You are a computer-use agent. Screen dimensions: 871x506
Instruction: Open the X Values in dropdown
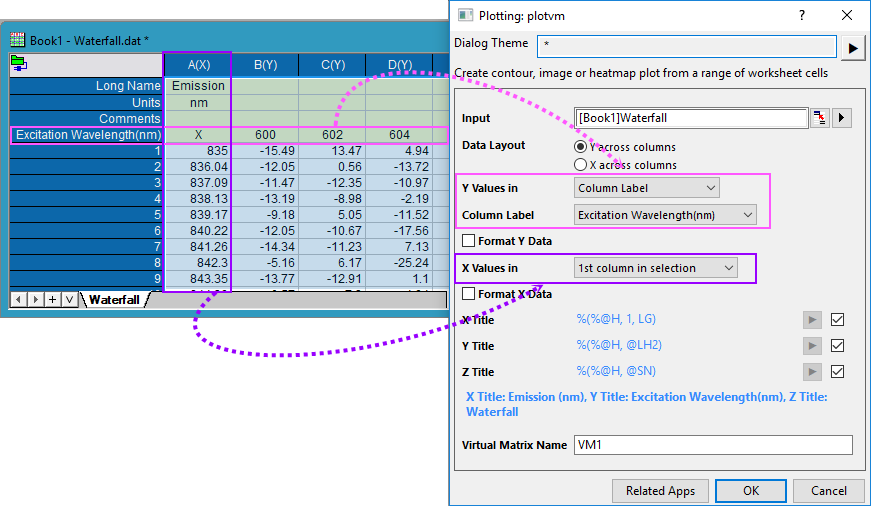(656, 268)
